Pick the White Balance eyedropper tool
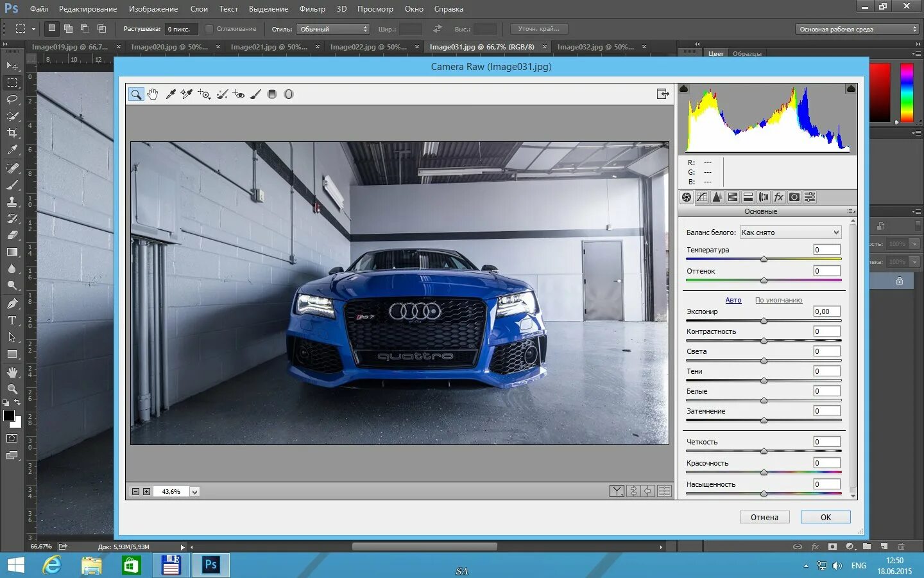This screenshot has height=578, width=924. [171, 94]
